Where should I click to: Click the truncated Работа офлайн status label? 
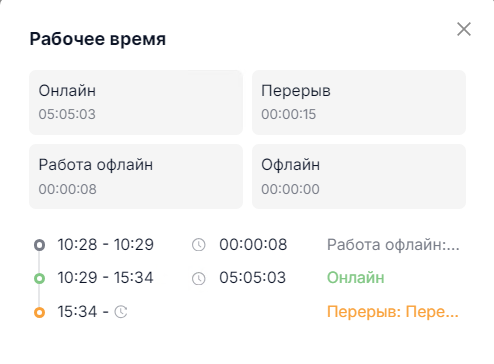393,245
